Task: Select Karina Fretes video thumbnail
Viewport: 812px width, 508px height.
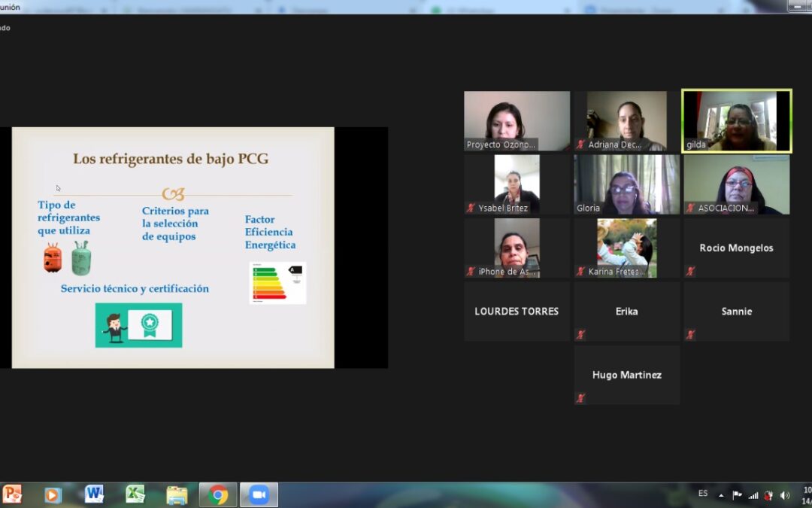Action: [626, 248]
